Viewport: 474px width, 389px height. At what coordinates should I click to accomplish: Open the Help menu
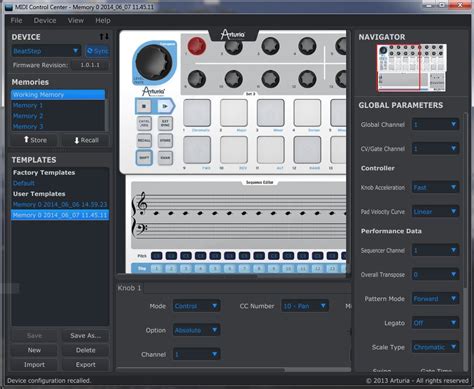pos(103,20)
